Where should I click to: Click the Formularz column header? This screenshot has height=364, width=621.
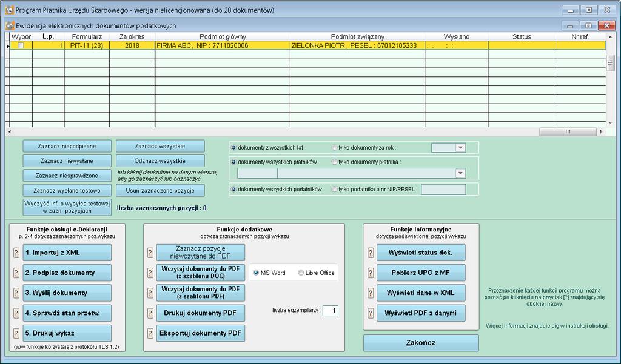click(87, 36)
